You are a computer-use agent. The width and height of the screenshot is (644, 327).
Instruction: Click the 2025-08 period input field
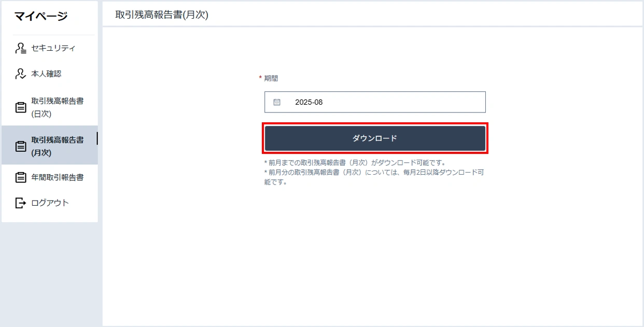375,102
